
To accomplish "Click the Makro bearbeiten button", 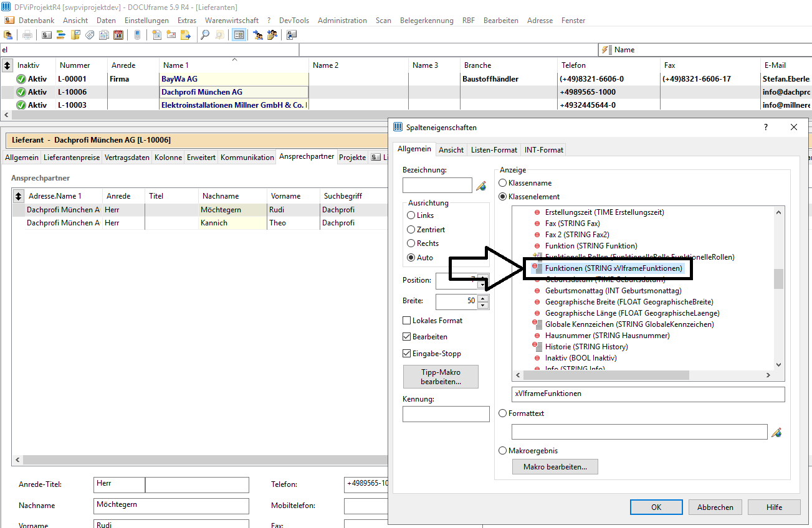I will 555,466.
